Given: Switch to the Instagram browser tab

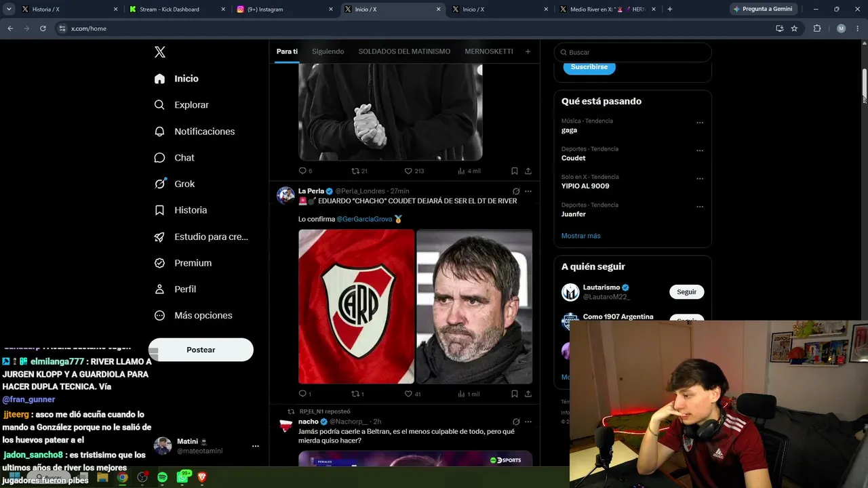Looking at the screenshot, I should (x=285, y=9).
